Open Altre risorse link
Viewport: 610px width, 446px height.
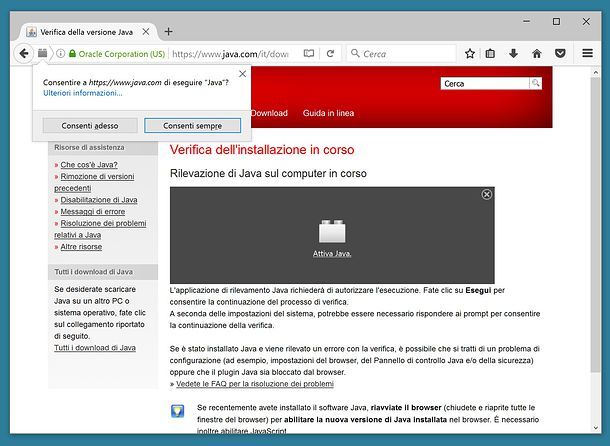(81, 246)
